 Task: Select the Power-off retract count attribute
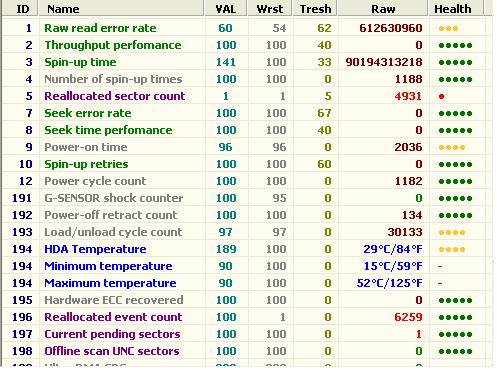[x=111, y=215]
